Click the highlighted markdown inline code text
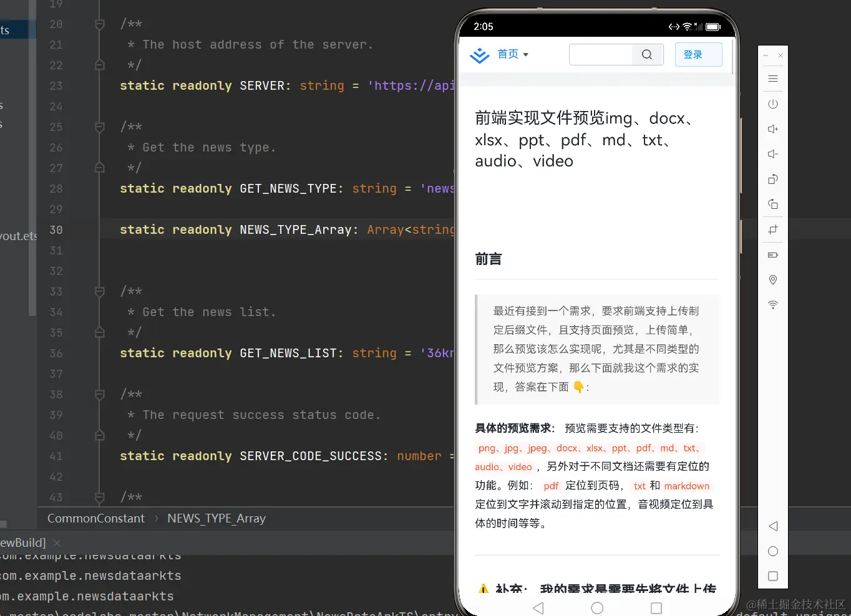 pyautogui.click(x=687, y=486)
